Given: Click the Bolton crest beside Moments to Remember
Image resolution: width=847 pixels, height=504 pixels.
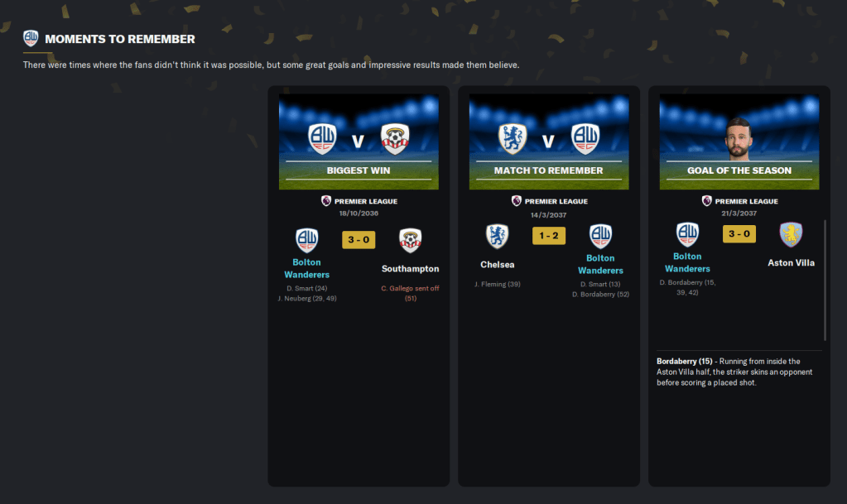Looking at the screenshot, I should point(31,38).
